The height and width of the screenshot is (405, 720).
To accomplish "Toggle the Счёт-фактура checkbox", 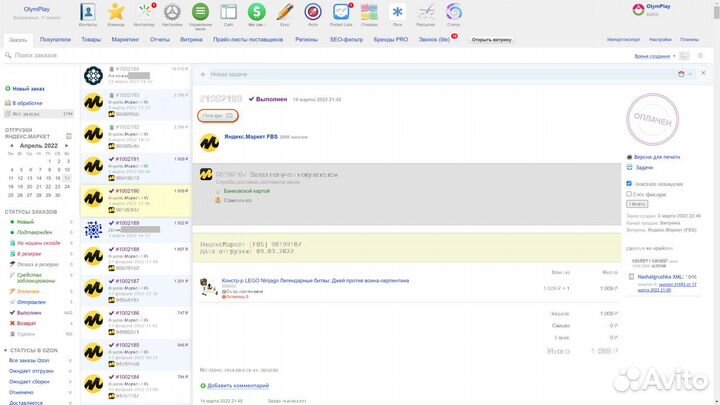I will coord(629,194).
